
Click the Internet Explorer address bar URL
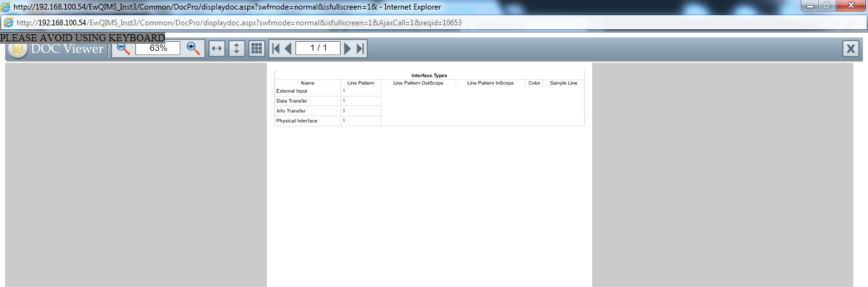tap(239, 22)
